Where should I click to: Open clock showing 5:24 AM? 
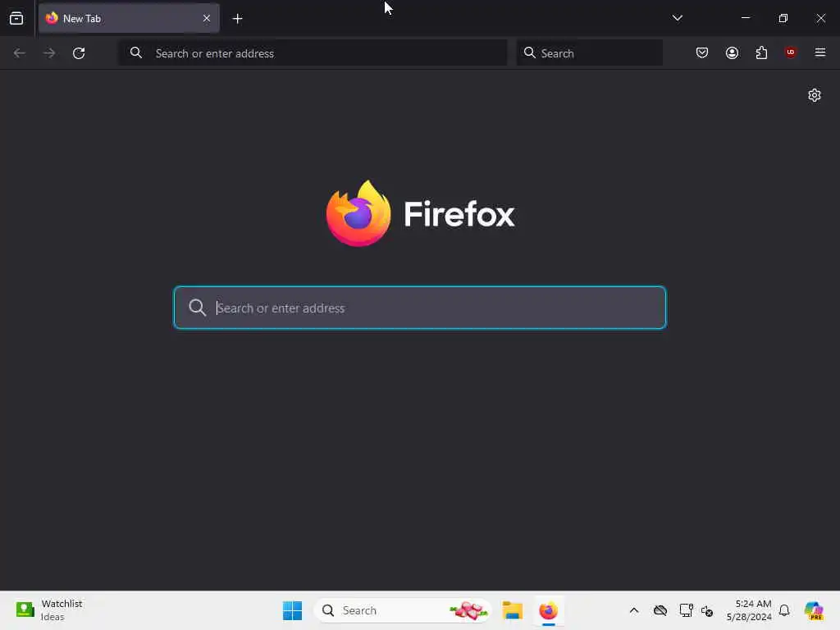tap(749, 610)
